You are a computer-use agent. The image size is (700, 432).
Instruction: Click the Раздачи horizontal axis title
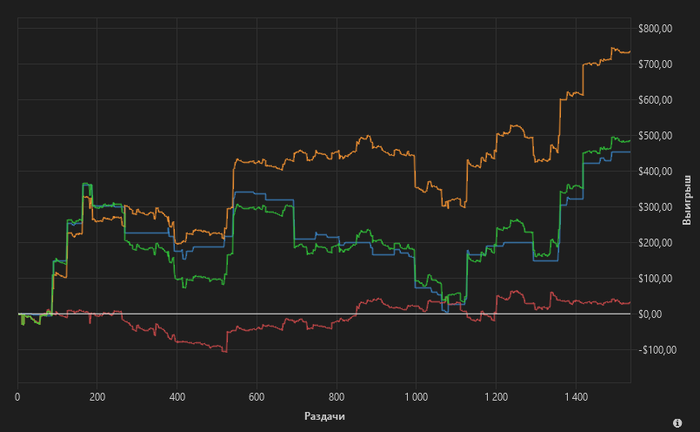tap(325, 416)
